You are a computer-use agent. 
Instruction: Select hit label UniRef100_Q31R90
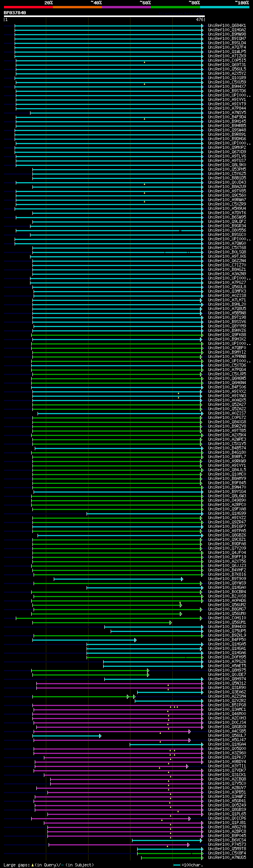tap(227, 687)
